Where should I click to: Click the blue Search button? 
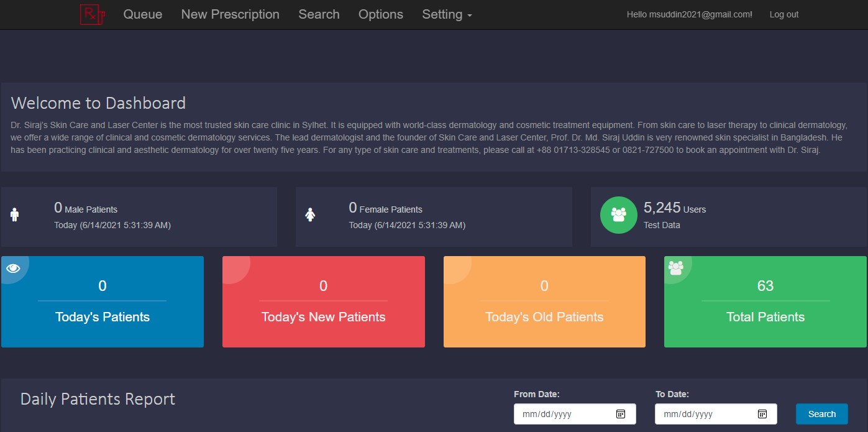pyautogui.click(x=822, y=414)
